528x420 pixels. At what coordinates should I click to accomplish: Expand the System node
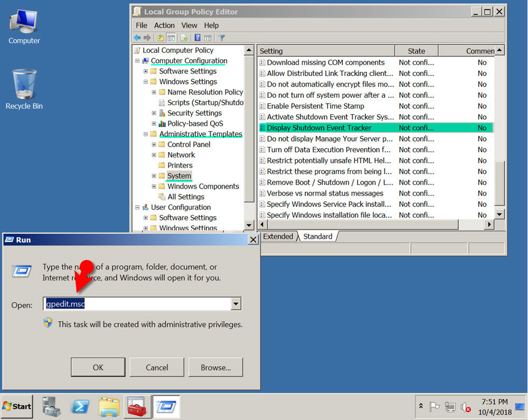tap(154, 176)
